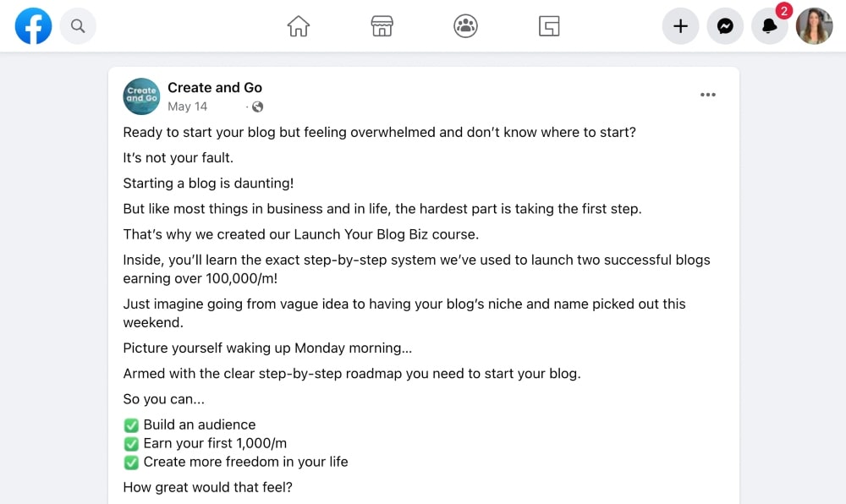Click the plus Create button
The width and height of the screenshot is (846, 504).
coord(680,26)
